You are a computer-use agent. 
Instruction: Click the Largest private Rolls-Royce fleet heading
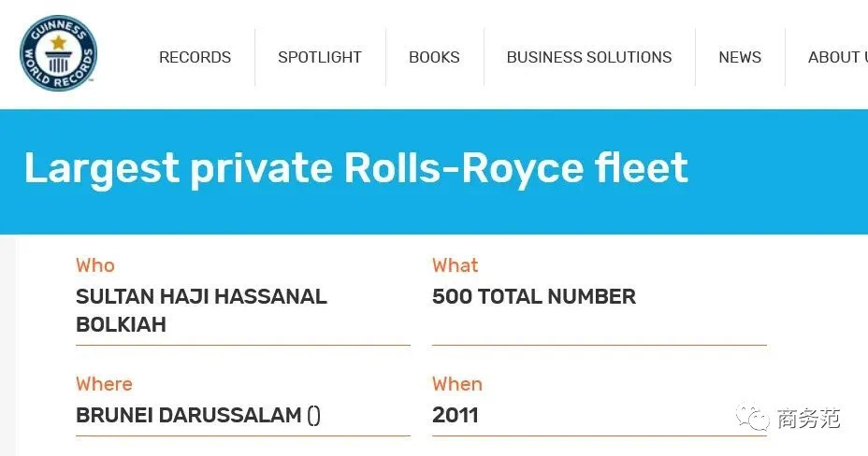[x=355, y=168]
